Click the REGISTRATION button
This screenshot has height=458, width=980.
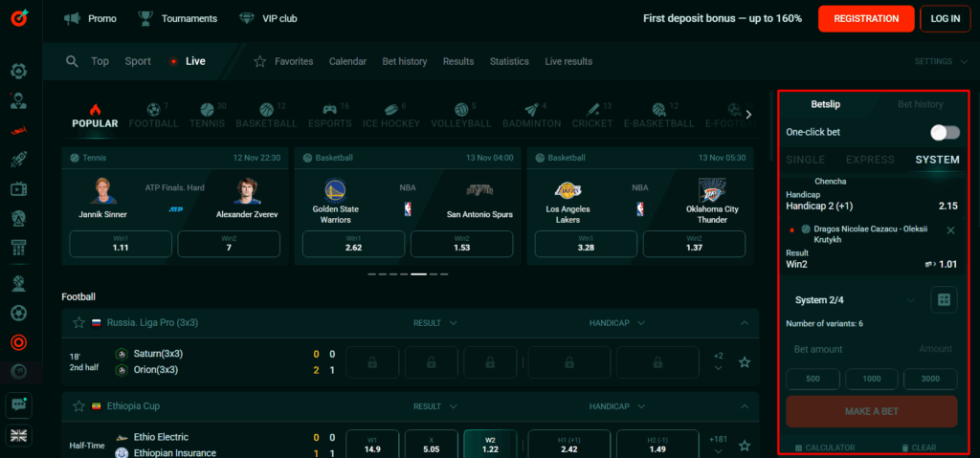coord(866,19)
